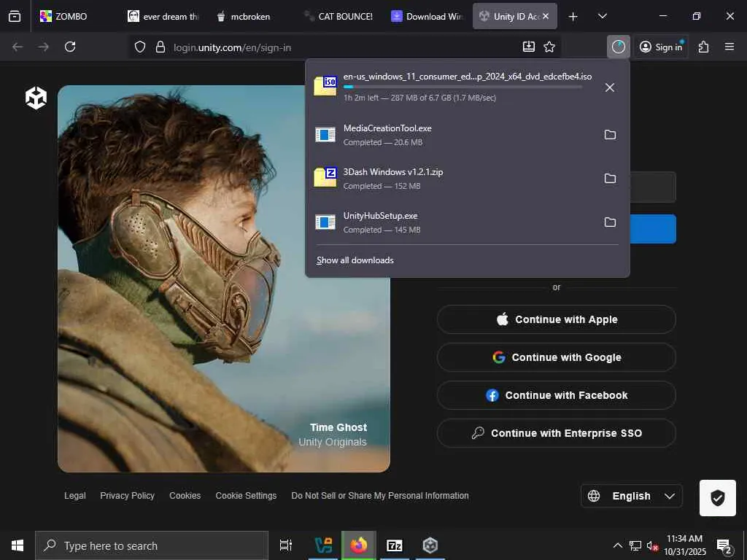747x560 pixels.
Task: Go back one page
Action: click(x=18, y=47)
